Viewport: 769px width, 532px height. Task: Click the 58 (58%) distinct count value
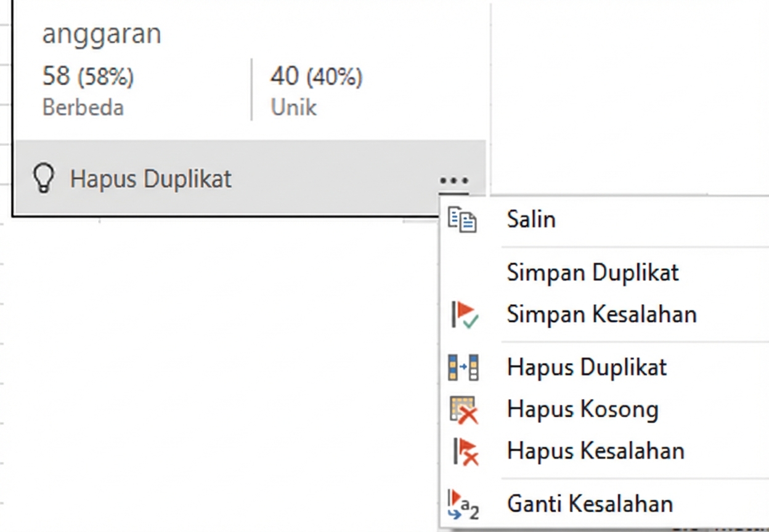pyautogui.click(x=86, y=76)
